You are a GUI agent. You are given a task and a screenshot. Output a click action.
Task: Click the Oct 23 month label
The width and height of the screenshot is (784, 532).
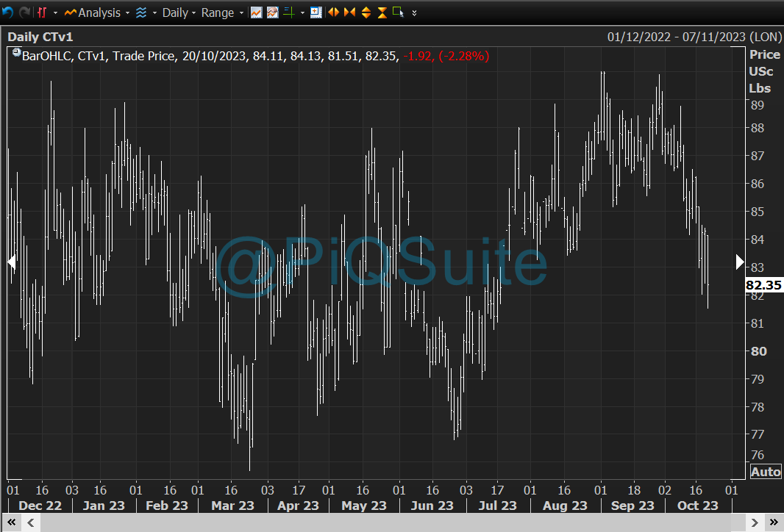(697, 506)
